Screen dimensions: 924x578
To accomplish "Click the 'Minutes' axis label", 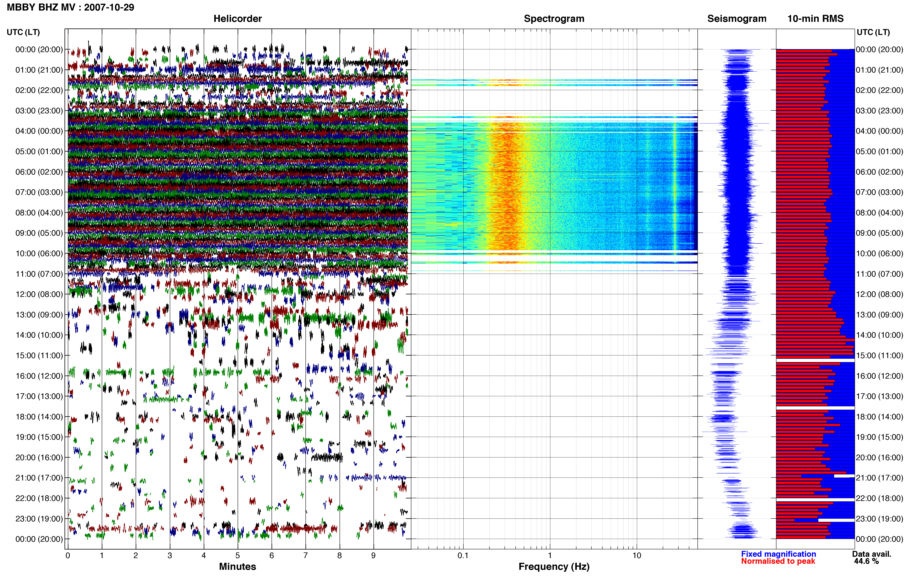I will (238, 566).
